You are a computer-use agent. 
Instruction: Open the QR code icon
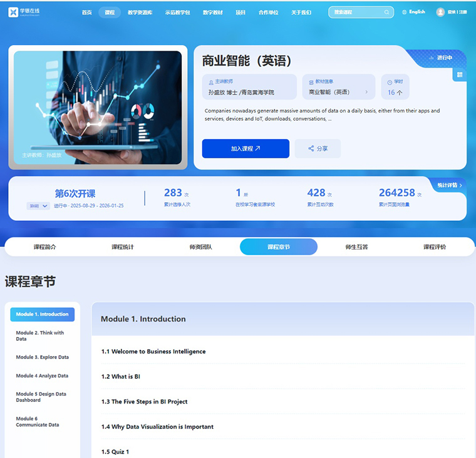tap(460, 74)
